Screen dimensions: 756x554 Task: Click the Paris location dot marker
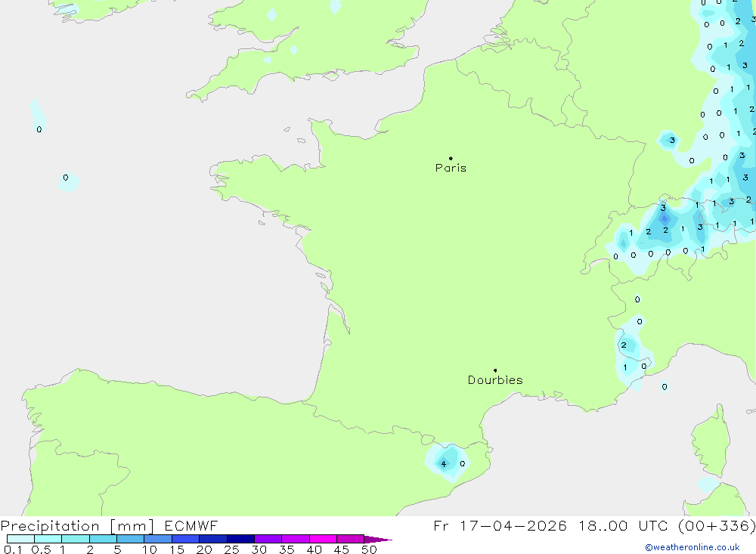pos(451,158)
